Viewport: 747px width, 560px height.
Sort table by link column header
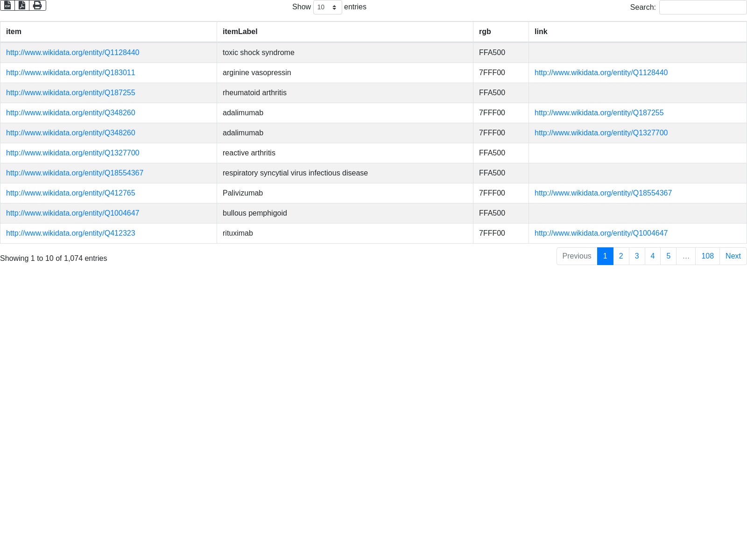541,32
